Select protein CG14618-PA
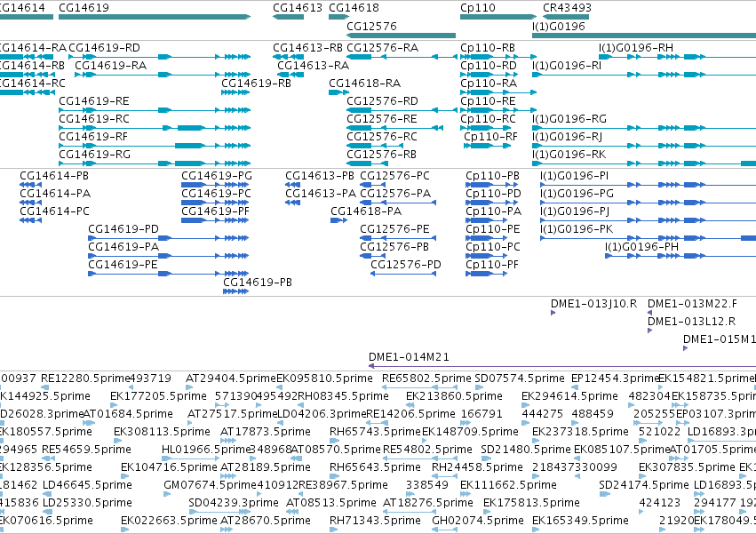The height and width of the screenshot is (534, 756). pyautogui.click(x=366, y=211)
